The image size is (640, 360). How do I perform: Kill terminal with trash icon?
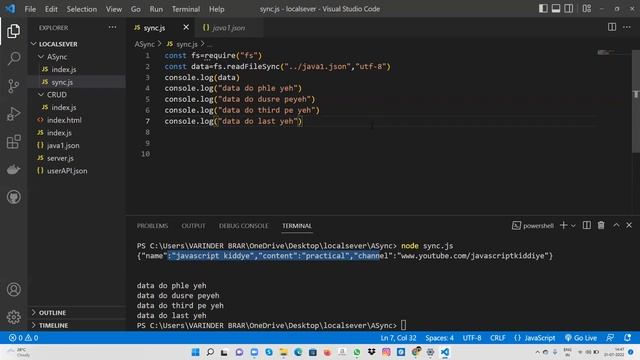tap(601, 225)
